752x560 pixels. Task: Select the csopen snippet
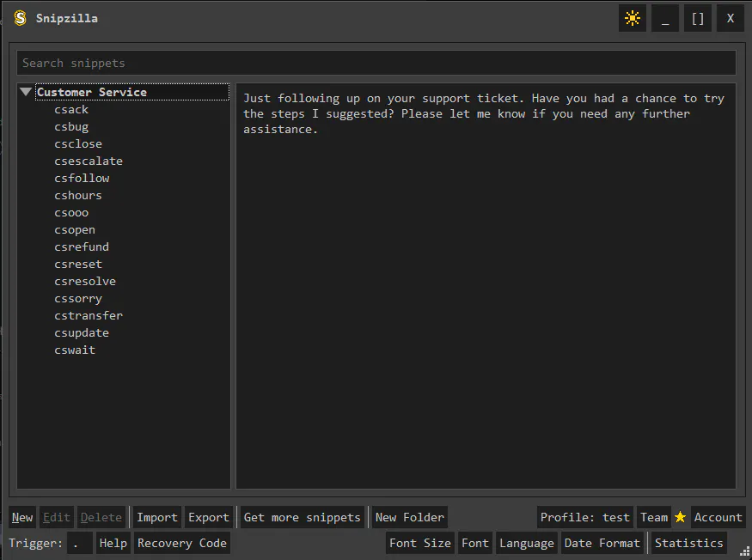point(75,230)
